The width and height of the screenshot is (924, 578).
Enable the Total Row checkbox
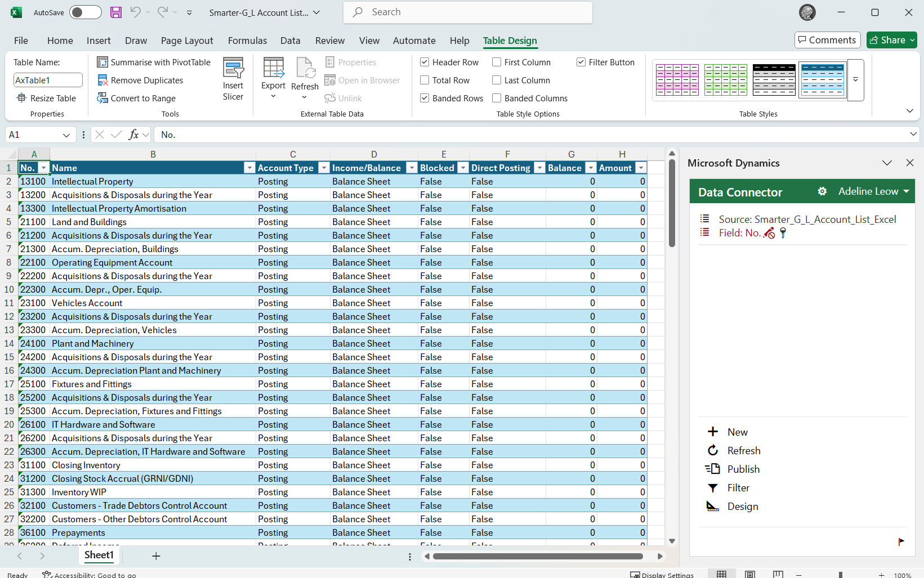[425, 80]
